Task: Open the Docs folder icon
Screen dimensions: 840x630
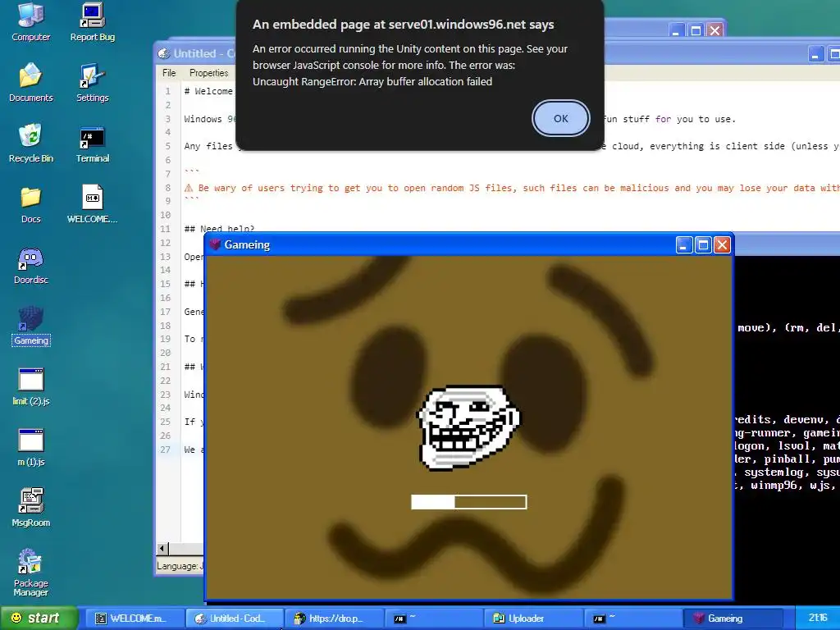Action: click(x=30, y=203)
